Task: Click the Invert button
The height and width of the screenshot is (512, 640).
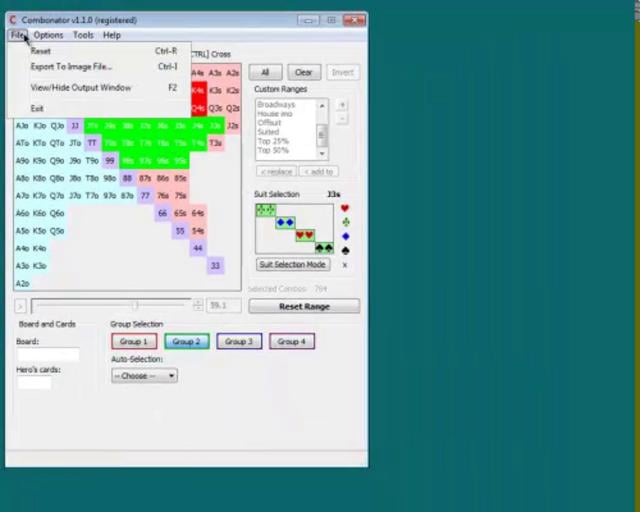Action: 342,72
